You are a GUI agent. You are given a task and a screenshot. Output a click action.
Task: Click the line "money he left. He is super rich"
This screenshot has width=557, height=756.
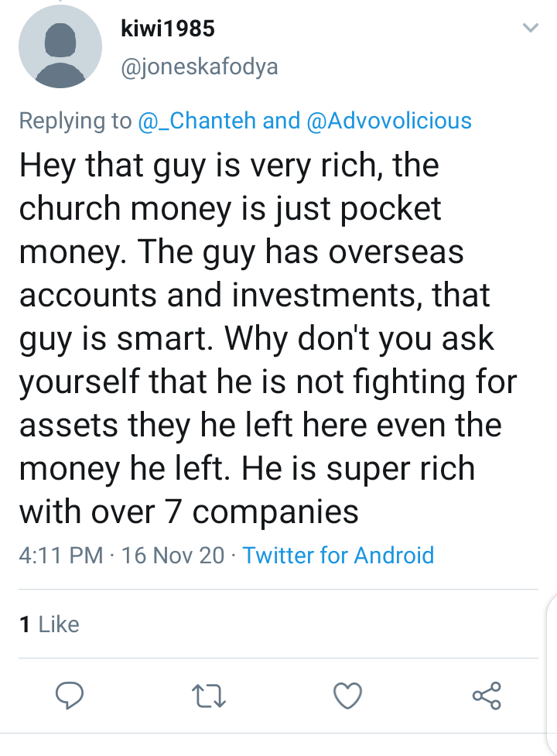click(x=246, y=468)
